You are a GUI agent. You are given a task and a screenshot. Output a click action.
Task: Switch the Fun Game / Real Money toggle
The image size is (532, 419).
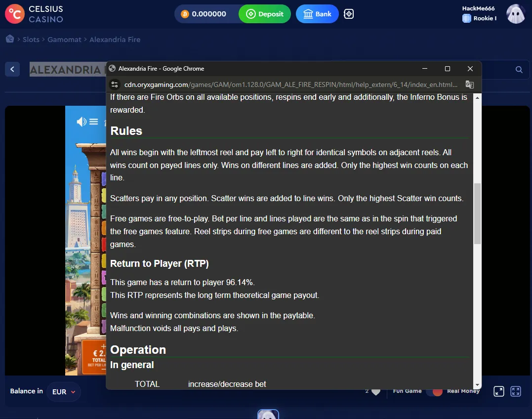point(434,391)
